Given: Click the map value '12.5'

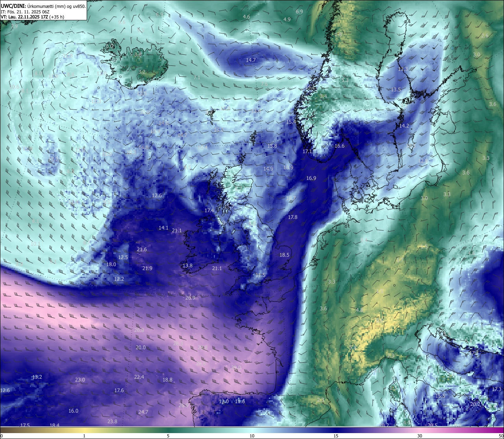Looking at the screenshot, I should [x=123, y=257].
